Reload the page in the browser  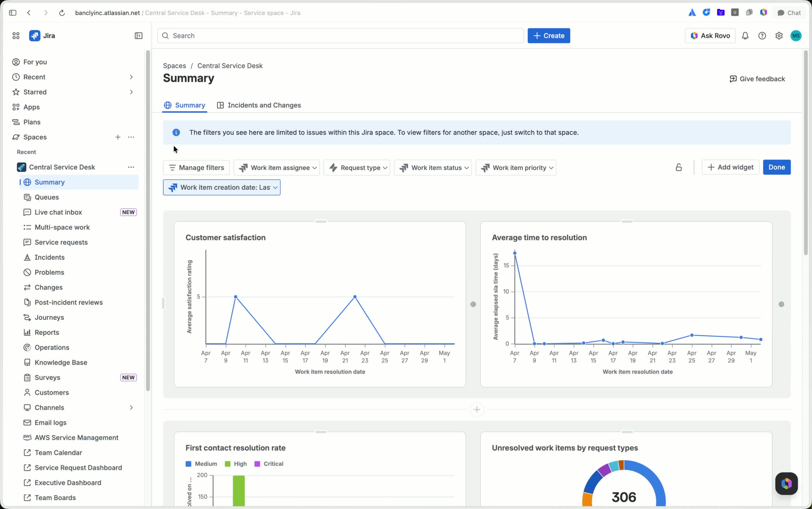(62, 13)
